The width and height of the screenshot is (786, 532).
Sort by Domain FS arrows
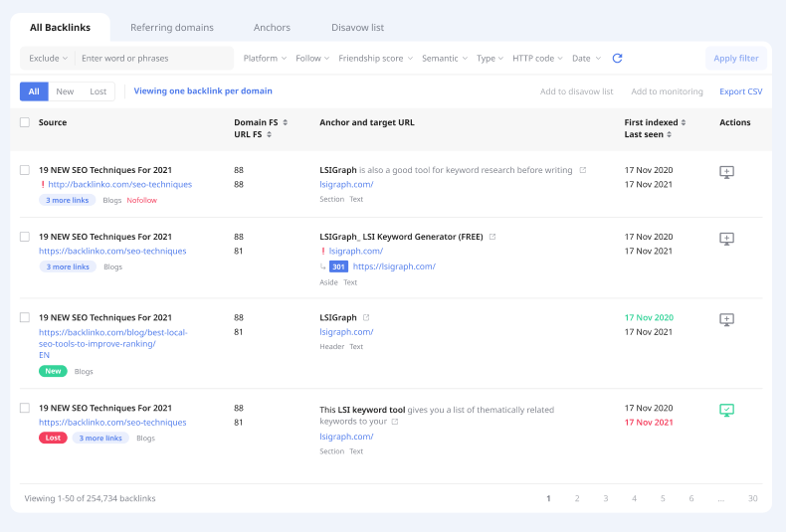click(x=286, y=122)
